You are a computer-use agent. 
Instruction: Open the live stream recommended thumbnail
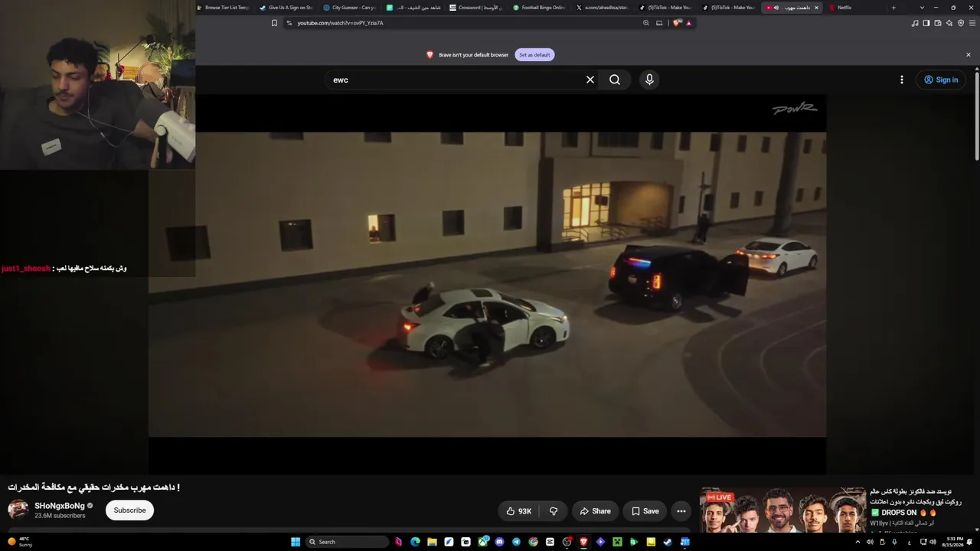click(x=782, y=510)
